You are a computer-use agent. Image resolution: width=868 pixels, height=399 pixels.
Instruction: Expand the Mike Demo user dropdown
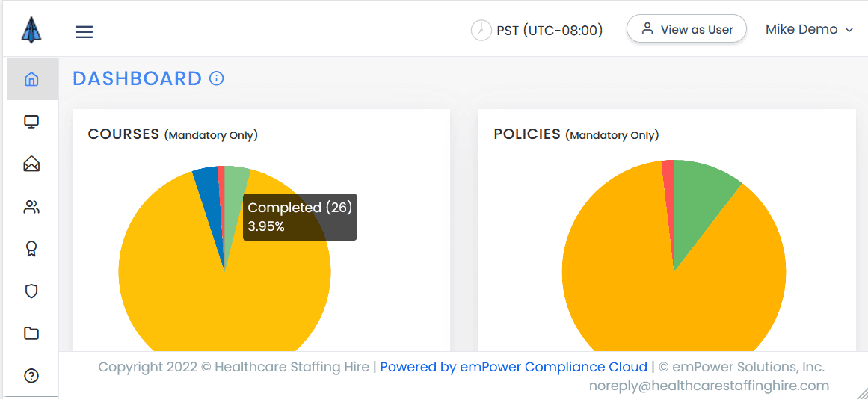pyautogui.click(x=809, y=30)
